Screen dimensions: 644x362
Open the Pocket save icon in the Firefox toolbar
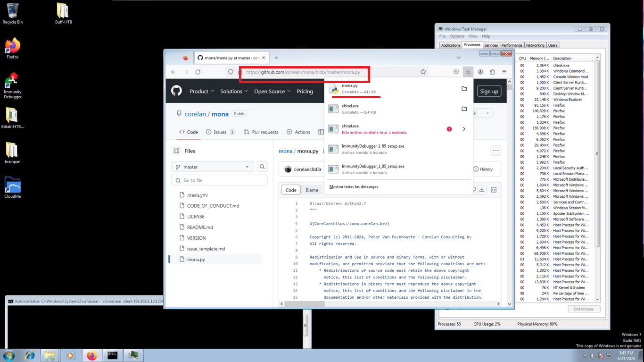(x=456, y=72)
